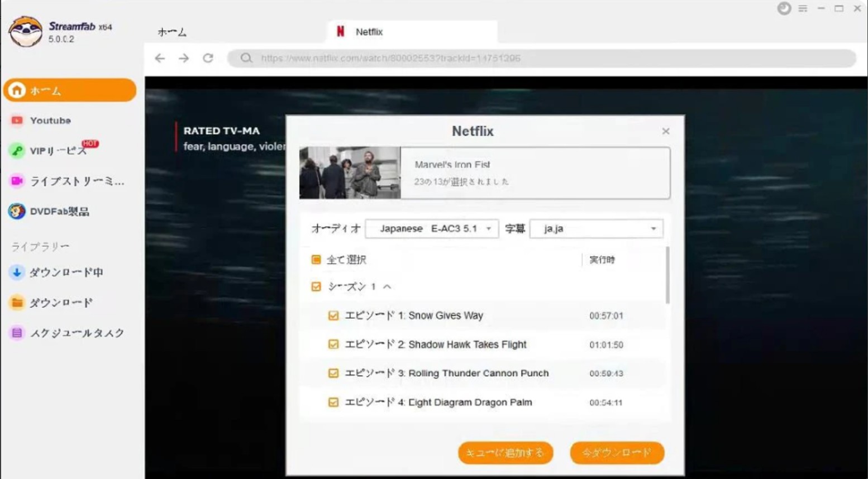This screenshot has height=479, width=868.
Task: Go back in browser history
Action: point(160,58)
